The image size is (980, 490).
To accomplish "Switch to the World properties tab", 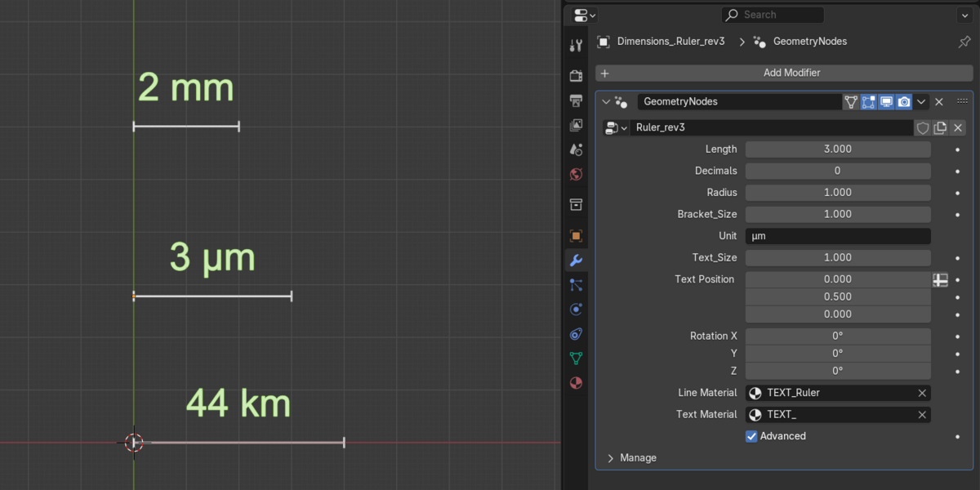I will [576, 175].
